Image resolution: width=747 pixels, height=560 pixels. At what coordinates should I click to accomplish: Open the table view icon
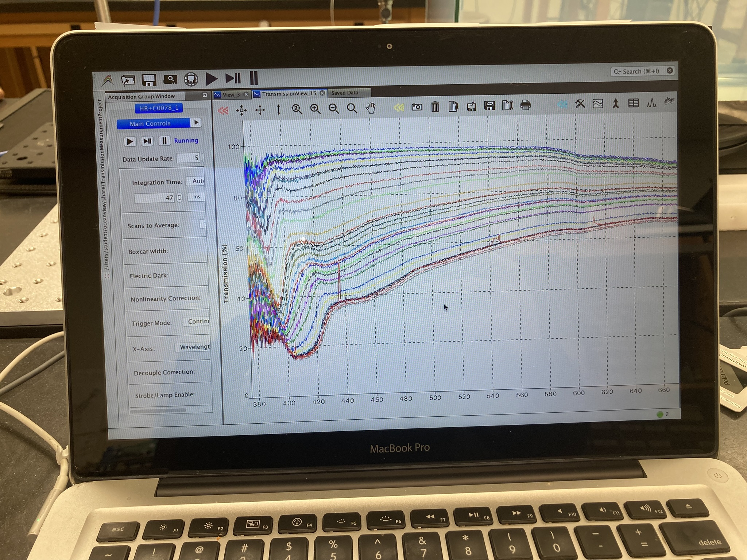tap(634, 103)
